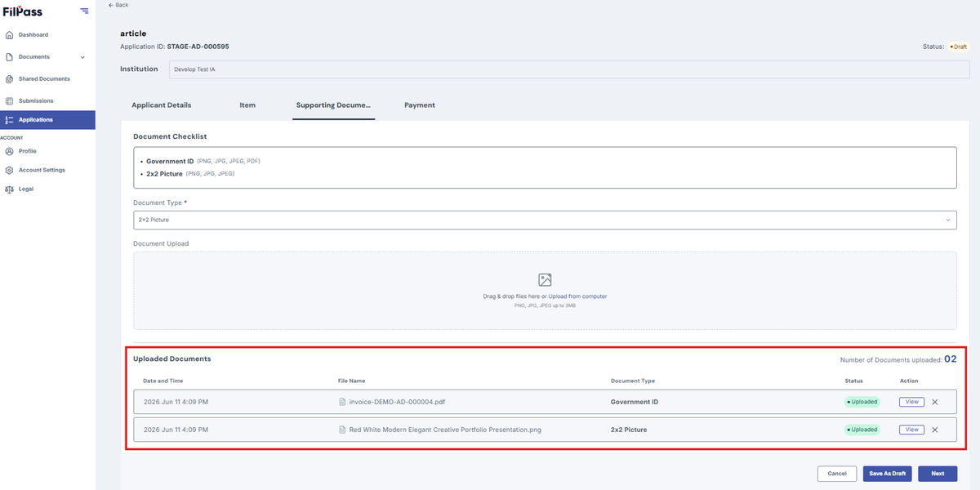Switch to the Applicant Details tab

click(162, 105)
